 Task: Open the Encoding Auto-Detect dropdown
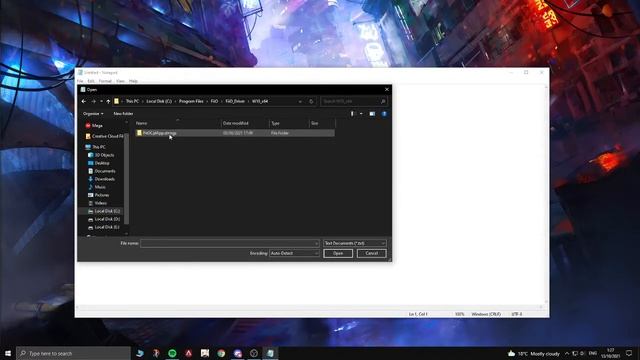point(294,253)
